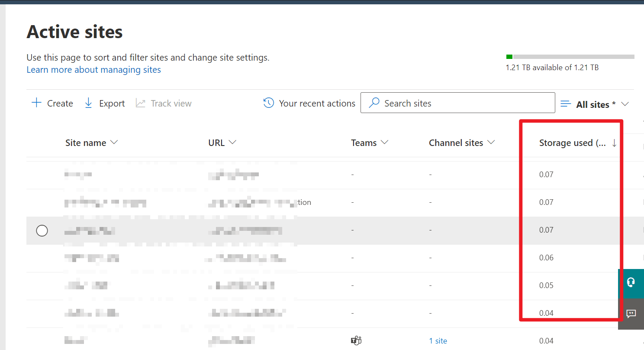
Task: Expand the URL column menu
Action: click(x=232, y=143)
